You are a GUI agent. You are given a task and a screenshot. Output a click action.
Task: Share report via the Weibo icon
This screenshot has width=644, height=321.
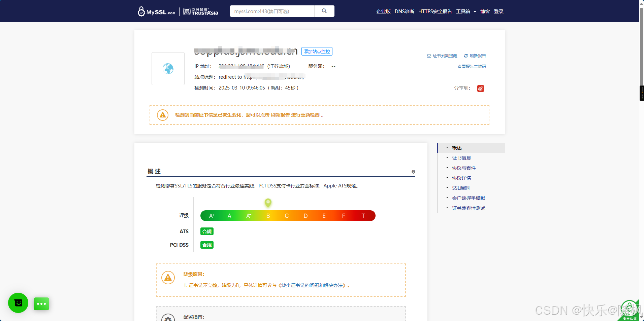pyautogui.click(x=481, y=88)
